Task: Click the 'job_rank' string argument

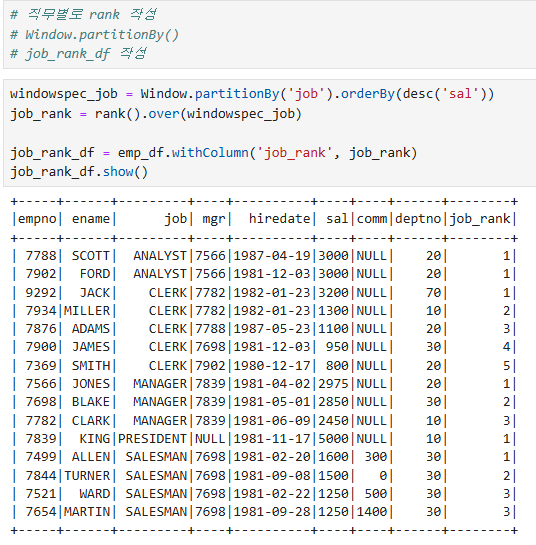Action: click(295, 153)
